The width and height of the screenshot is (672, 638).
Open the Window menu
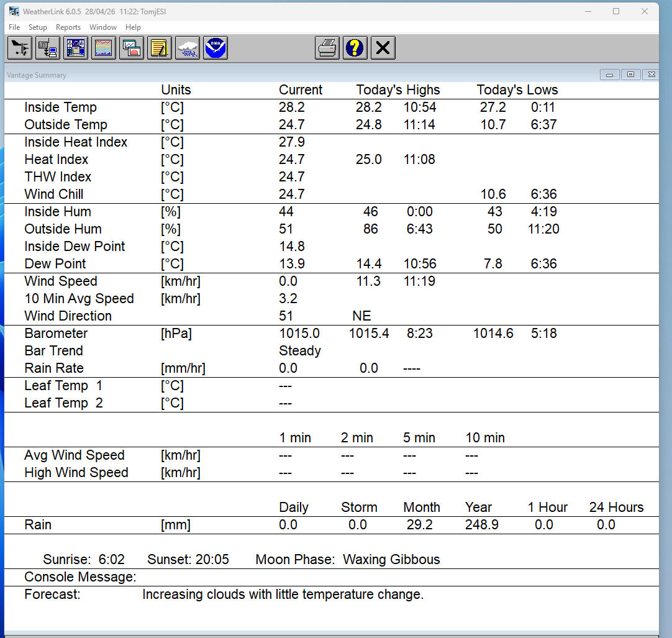point(103,27)
